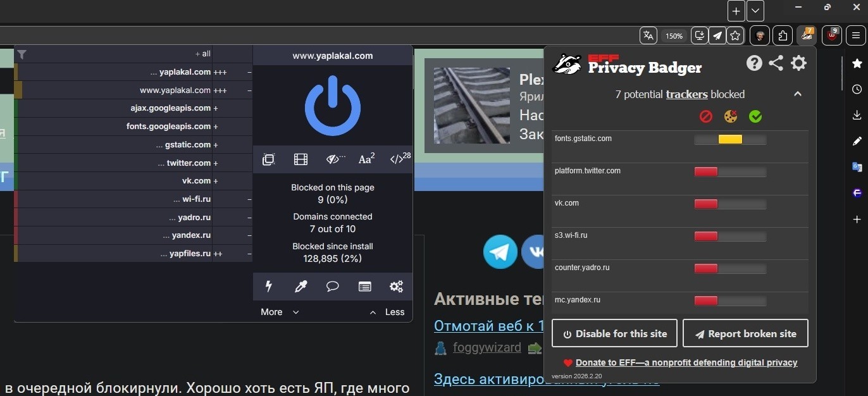
Task: Open the tab list dropdown arrow
Action: 755,11
